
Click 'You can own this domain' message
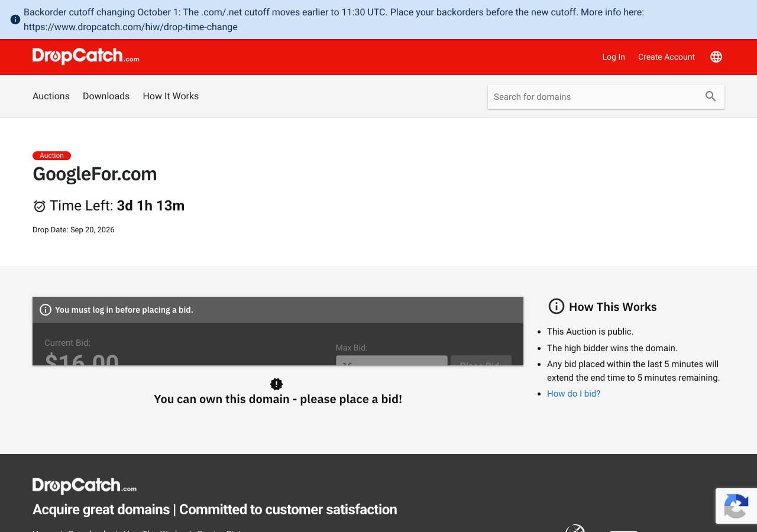[x=278, y=399]
